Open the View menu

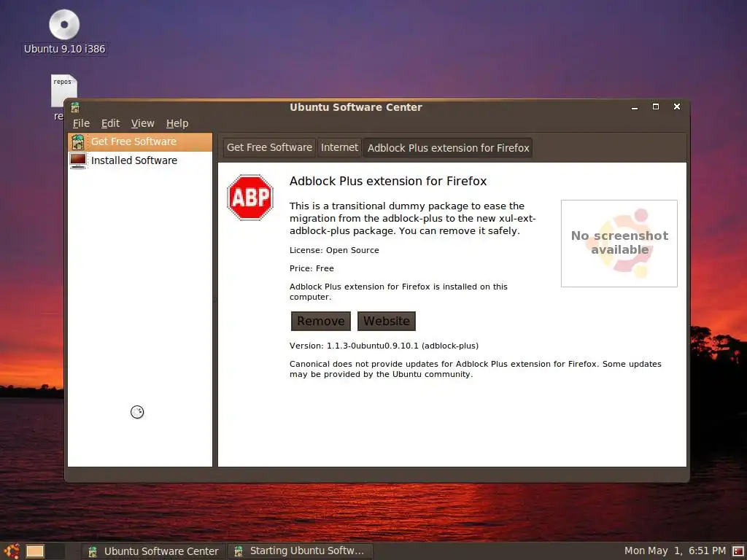(142, 123)
